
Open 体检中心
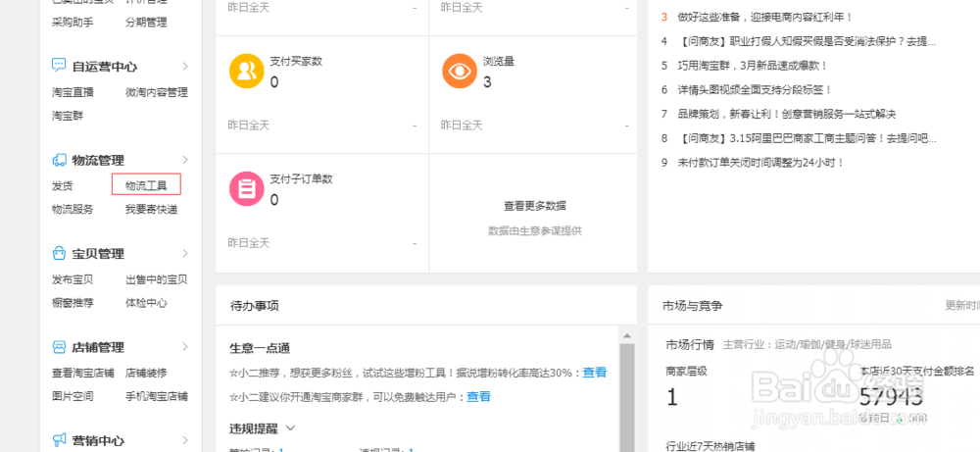click(146, 303)
